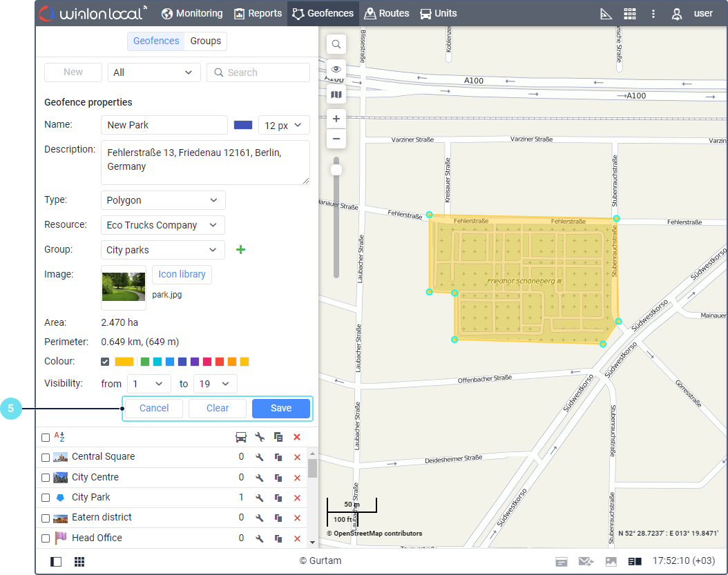
Task: Zoom out the map with minus button
Action: 336,139
